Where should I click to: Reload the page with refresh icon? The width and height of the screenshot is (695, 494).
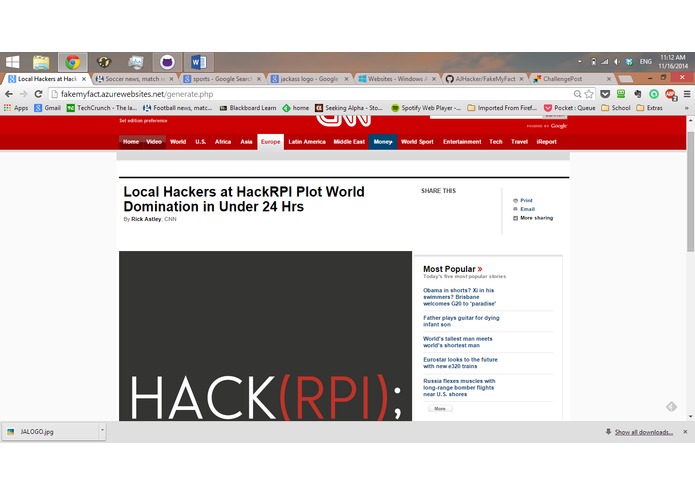(38, 94)
